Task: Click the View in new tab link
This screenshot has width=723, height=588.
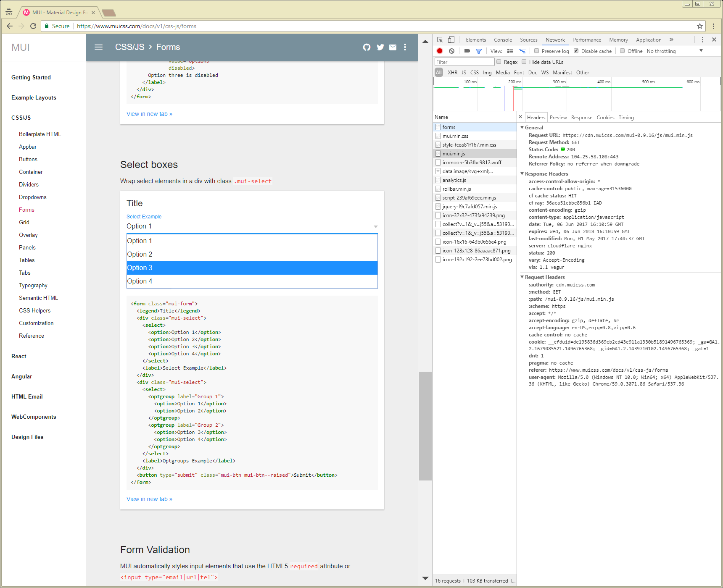Action: [149, 499]
